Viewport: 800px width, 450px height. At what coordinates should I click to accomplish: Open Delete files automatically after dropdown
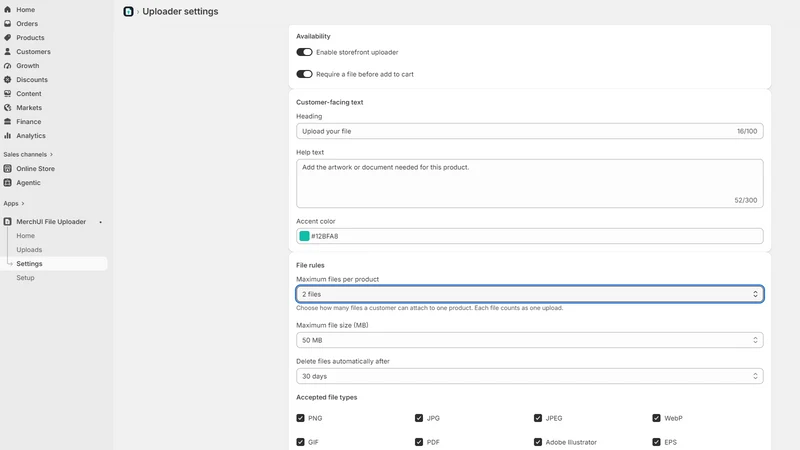[x=530, y=376]
